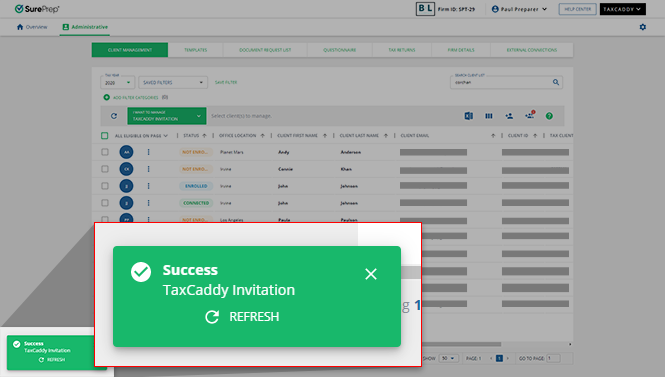Click the horizontal scrollbar below the table

tap(461, 344)
